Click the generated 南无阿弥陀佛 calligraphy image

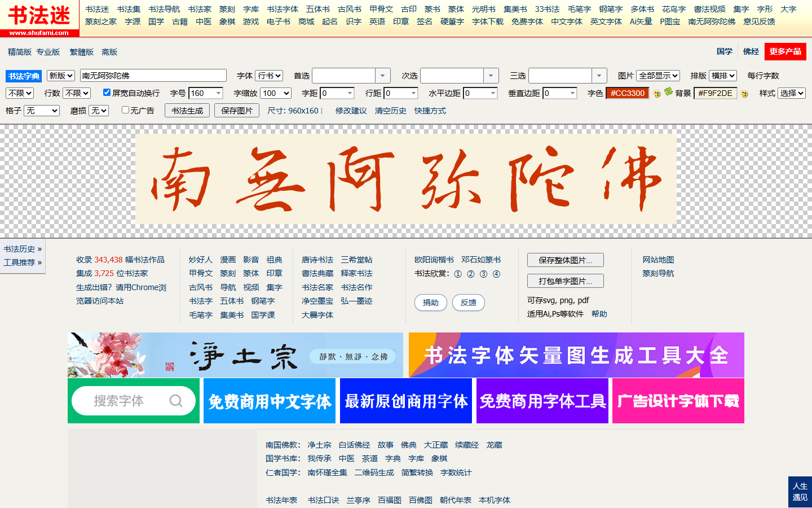point(406,178)
